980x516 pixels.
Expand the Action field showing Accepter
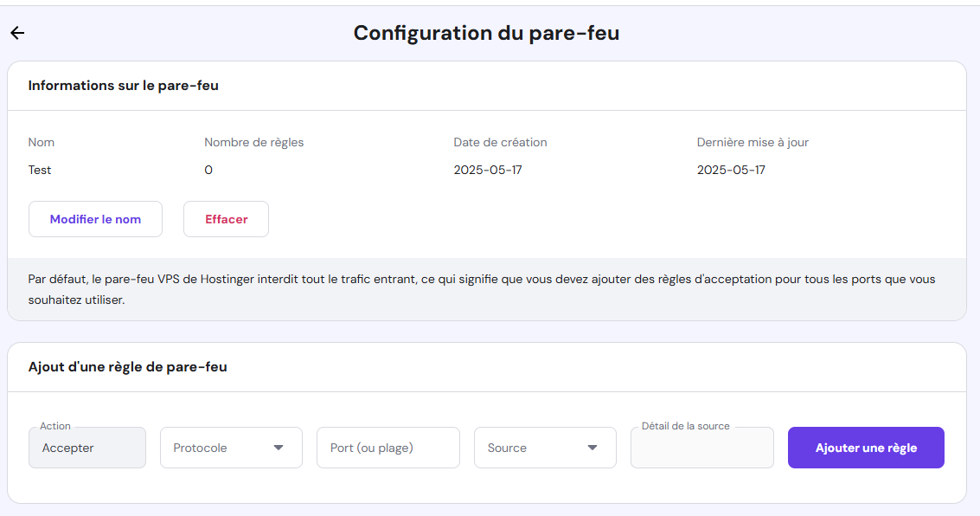tap(86, 447)
